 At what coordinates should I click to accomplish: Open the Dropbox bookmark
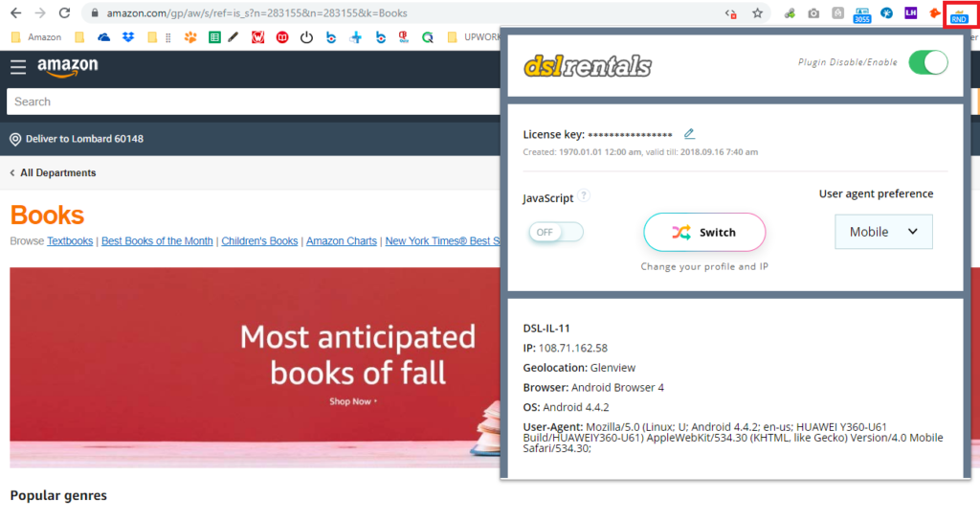tap(128, 37)
